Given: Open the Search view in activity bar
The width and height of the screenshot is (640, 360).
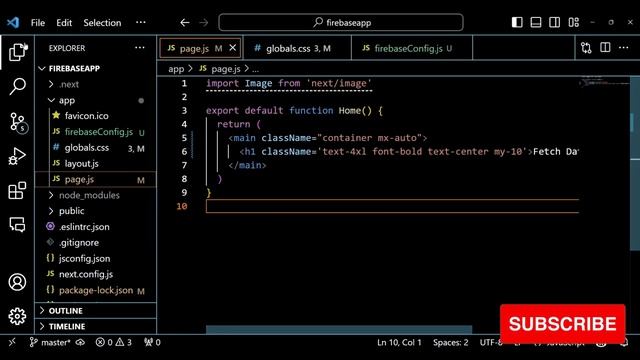Looking at the screenshot, I should point(17,86).
